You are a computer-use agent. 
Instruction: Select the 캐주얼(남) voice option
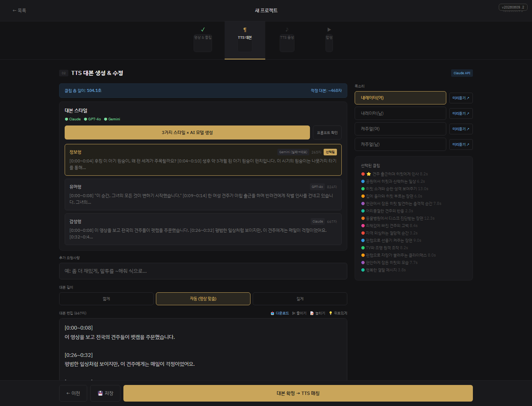pos(400,144)
